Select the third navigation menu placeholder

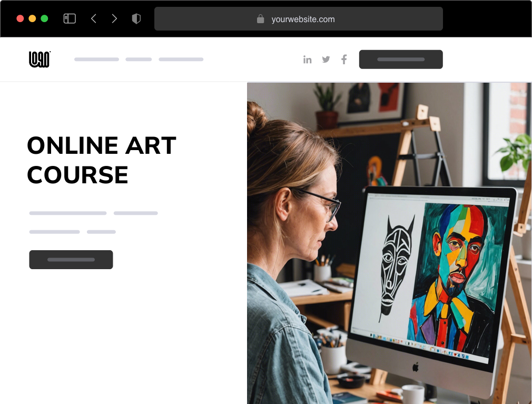point(181,60)
